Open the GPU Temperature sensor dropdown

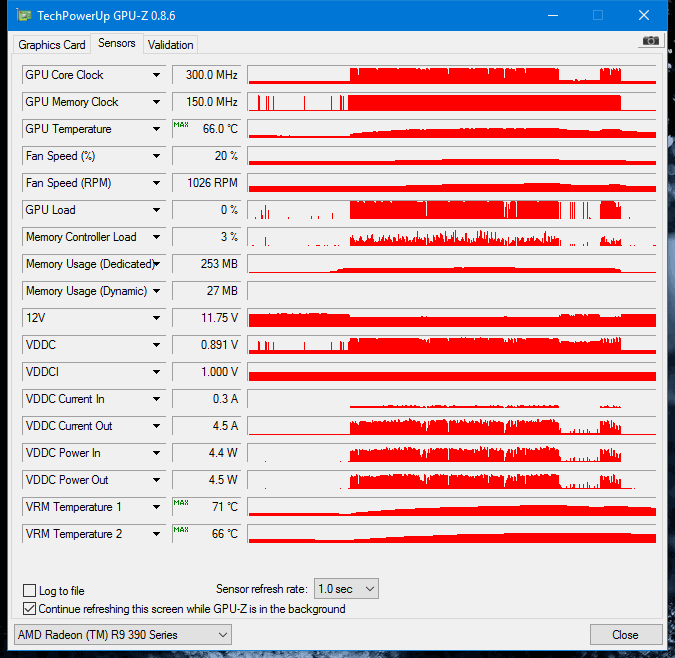(x=156, y=129)
